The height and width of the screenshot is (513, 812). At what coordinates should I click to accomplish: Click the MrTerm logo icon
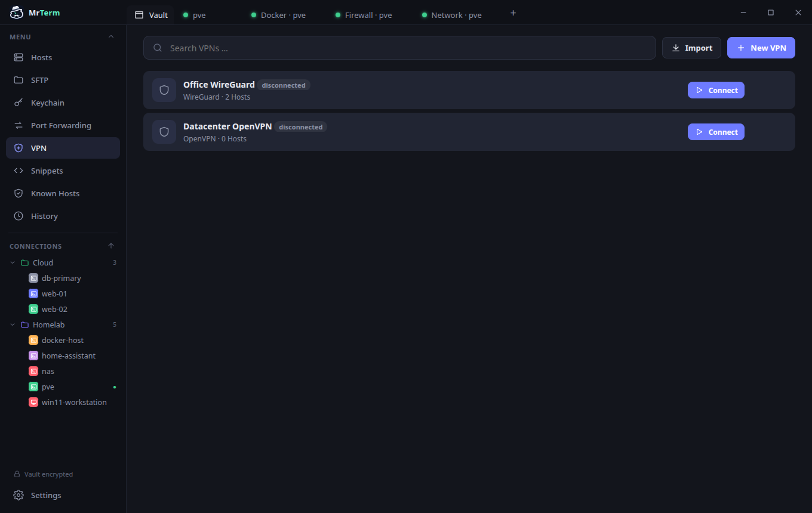17,13
